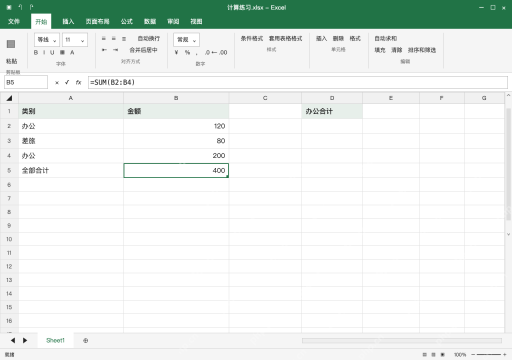Open the 常规 number format dropdown
The image size is (512, 360).
186,40
